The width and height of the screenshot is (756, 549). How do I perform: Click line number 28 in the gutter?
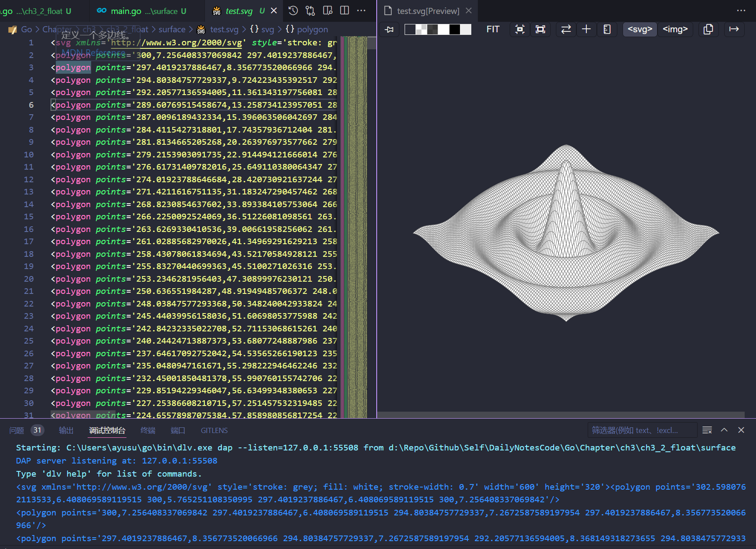(x=29, y=378)
